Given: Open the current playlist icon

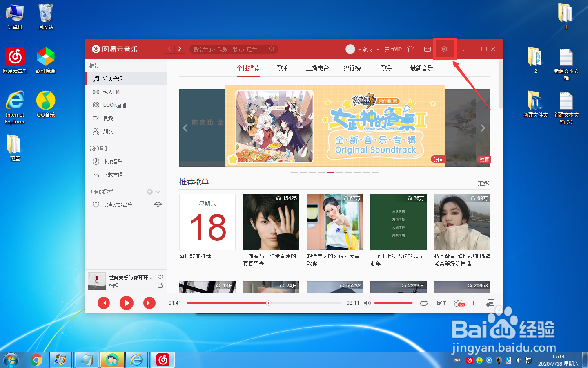Looking at the screenshot, I should click(490, 303).
